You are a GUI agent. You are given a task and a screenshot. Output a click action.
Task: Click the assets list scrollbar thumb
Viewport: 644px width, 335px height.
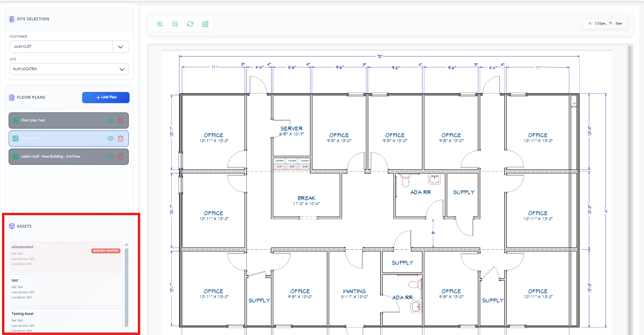(127, 287)
